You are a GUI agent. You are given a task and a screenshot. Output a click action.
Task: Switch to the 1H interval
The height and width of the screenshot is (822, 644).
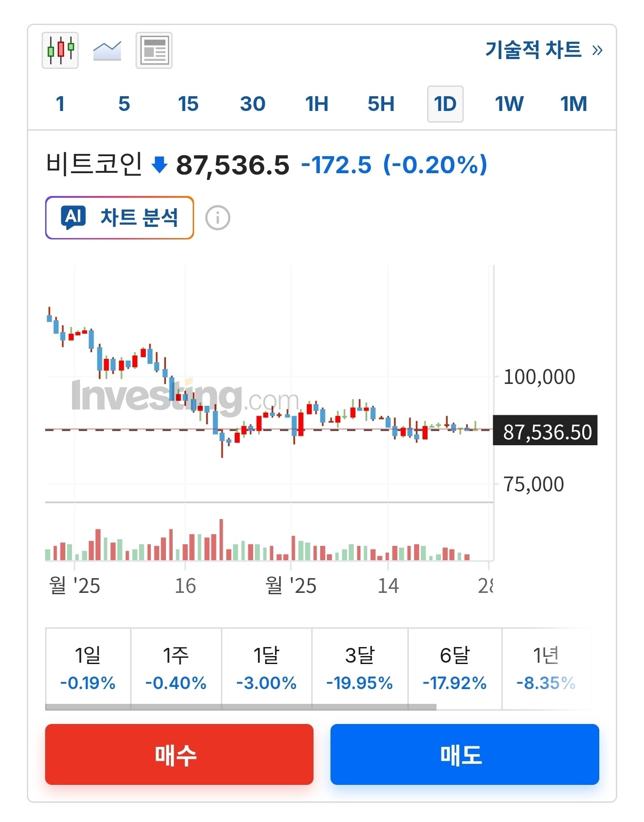(317, 104)
